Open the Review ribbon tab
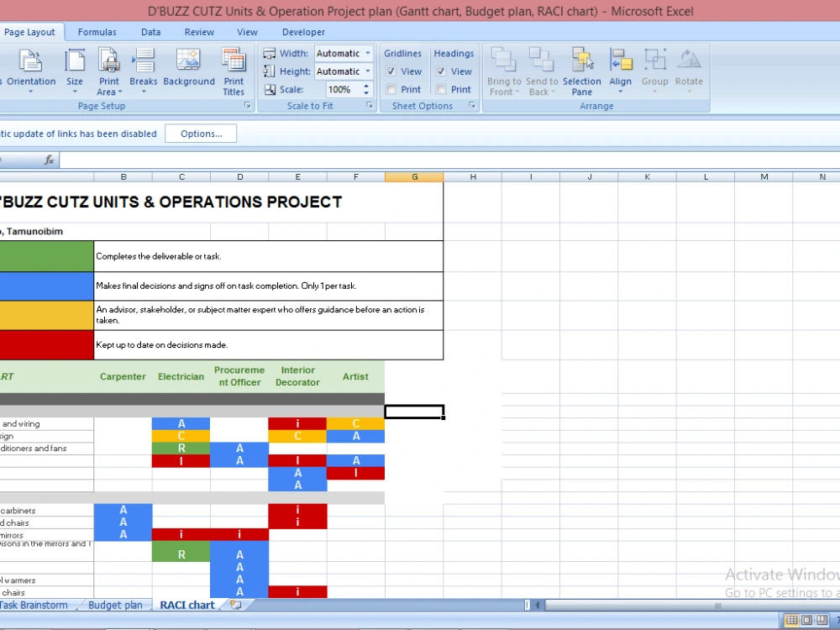This screenshot has height=630, width=840. click(x=199, y=32)
